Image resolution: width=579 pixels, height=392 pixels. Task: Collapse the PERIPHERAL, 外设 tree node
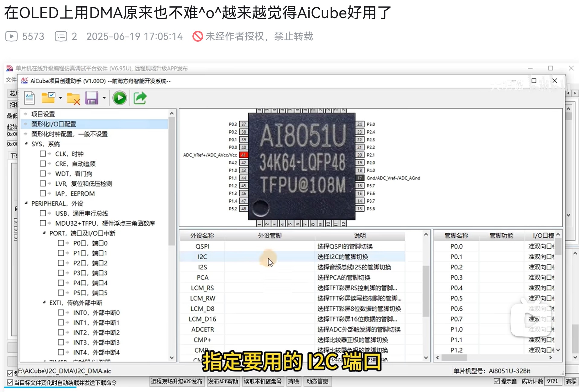(x=26, y=203)
